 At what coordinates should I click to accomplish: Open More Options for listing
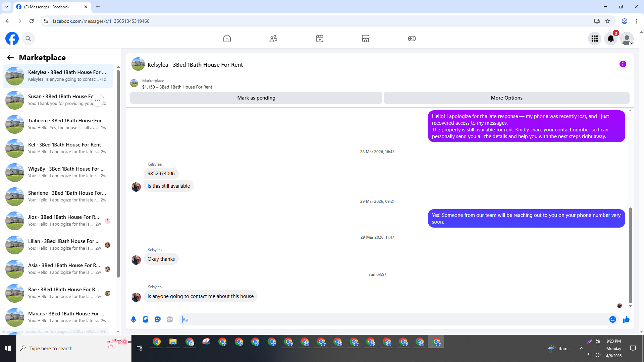[x=506, y=98]
